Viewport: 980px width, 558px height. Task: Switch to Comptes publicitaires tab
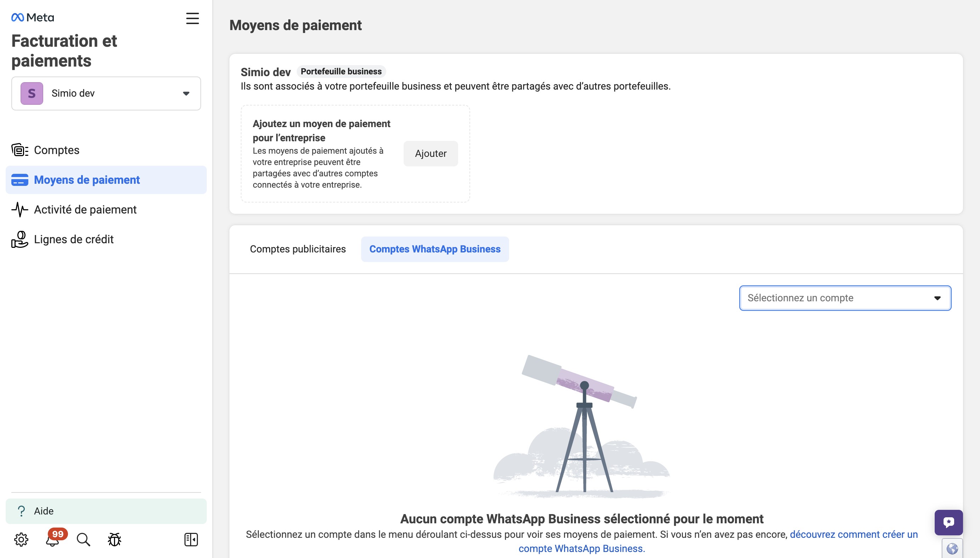pos(298,249)
